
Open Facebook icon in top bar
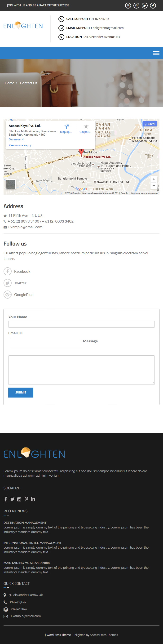point(153,5)
